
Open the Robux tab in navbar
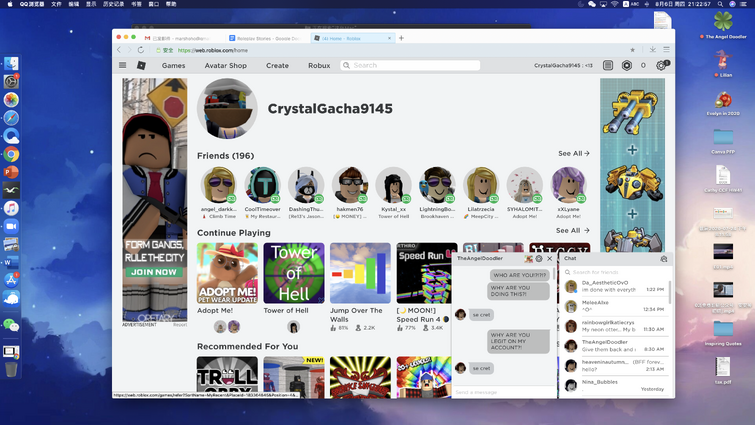[319, 65]
